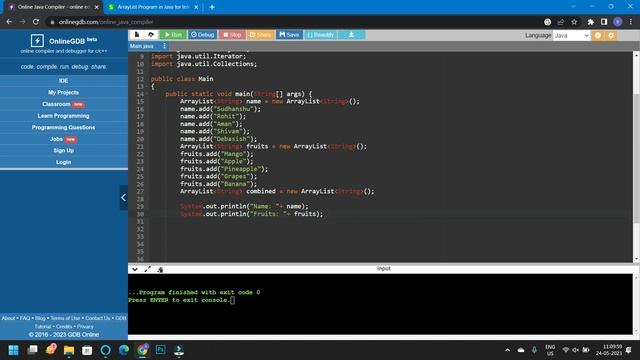640x360 pixels.
Task: Create a new file with the toolbar file icon
Action: pos(137,35)
